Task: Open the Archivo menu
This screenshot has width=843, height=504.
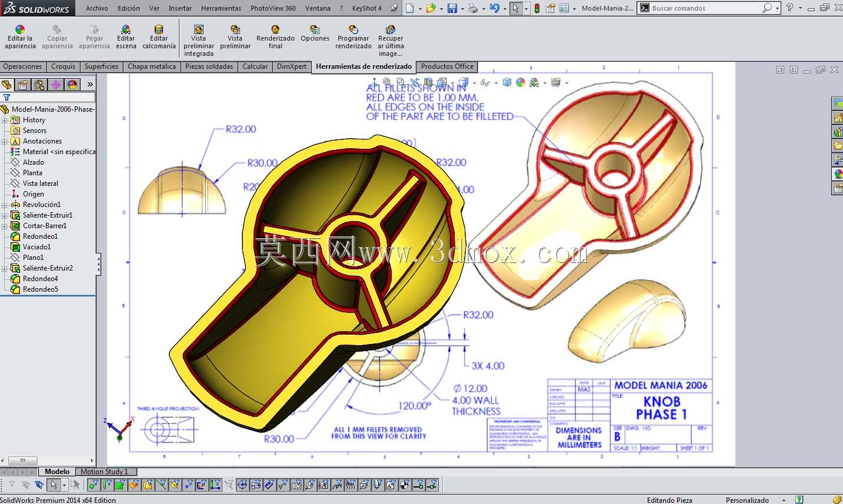Action: coord(97,8)
